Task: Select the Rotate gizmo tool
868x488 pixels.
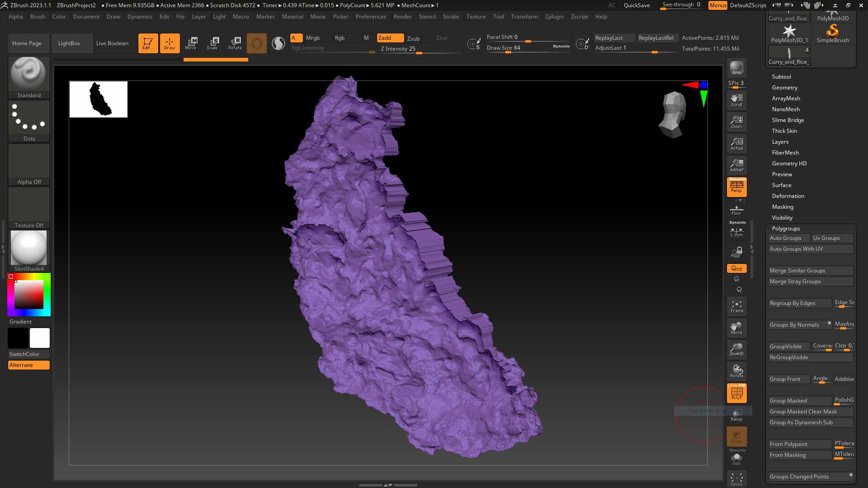Action: (x=235, y=43)
